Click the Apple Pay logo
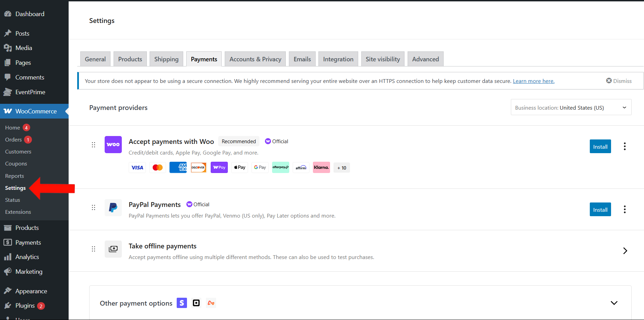 coord(239,168)
